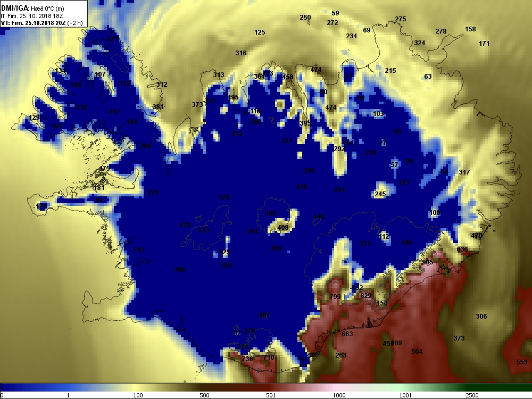532x399 pixels.
Task: Click the map value '736'
Action: coord(247,359)
